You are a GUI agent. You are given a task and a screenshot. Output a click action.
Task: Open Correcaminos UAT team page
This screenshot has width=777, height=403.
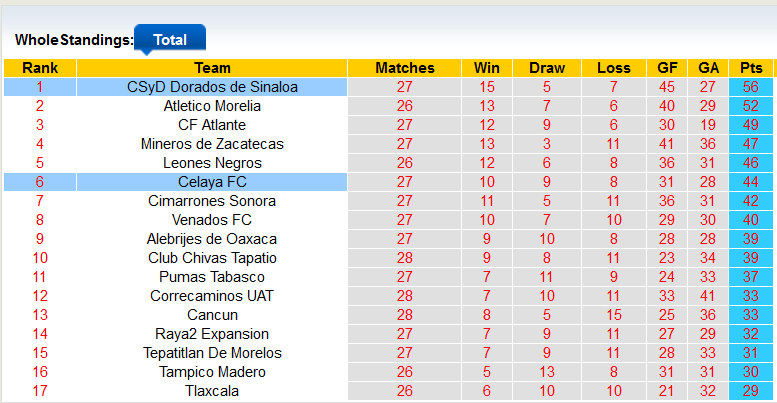[x=212, y=296]
